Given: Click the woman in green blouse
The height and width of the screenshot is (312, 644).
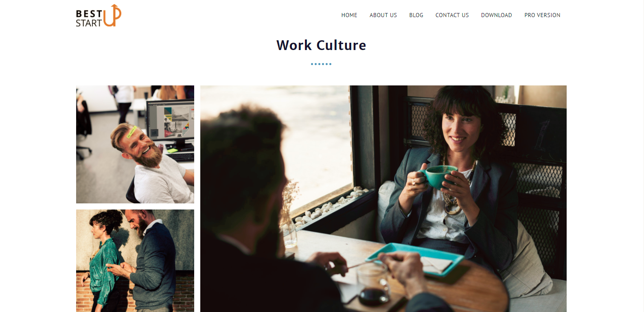Looking at the screenshot, I should (103, 260).
